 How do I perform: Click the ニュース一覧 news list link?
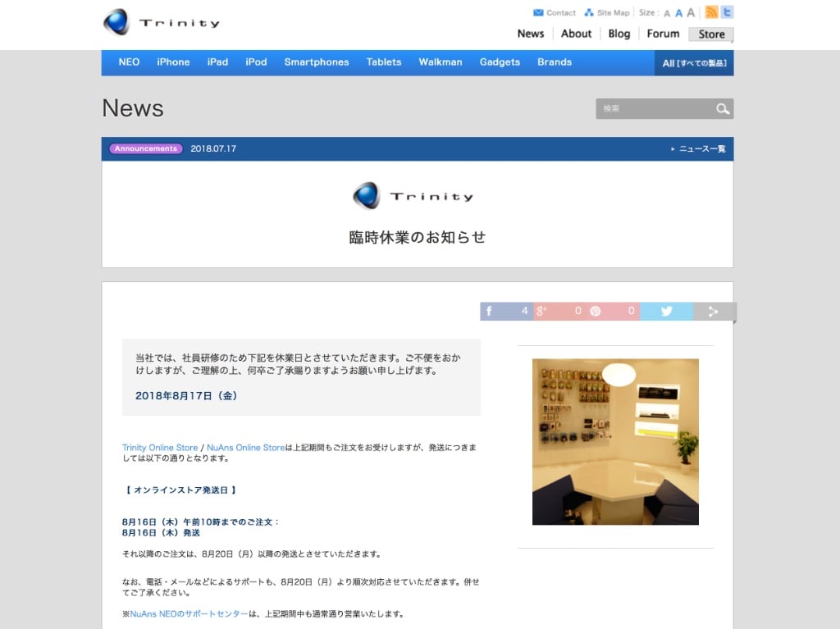(x=701, y=149)
